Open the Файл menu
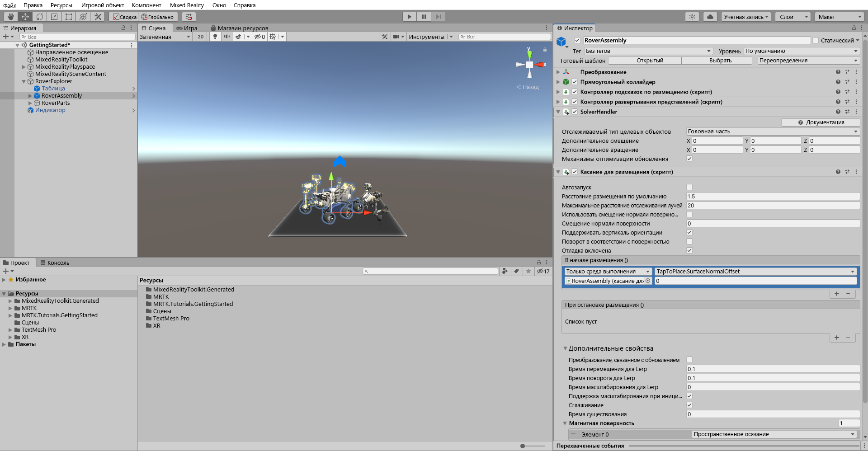 pyautogui.click(x=10, y=5)
